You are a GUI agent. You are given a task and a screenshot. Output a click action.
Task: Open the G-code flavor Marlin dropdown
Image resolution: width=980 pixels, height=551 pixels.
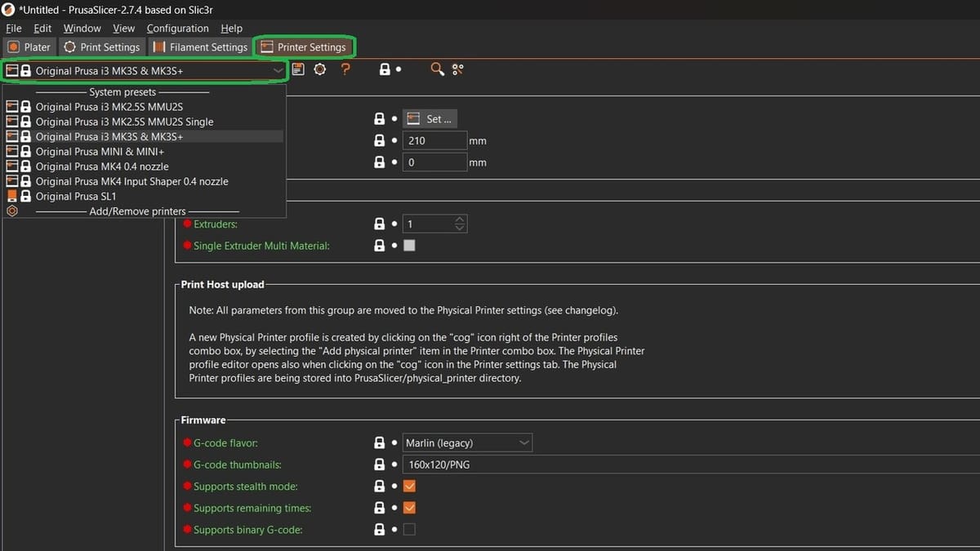(x=467, y=443)
